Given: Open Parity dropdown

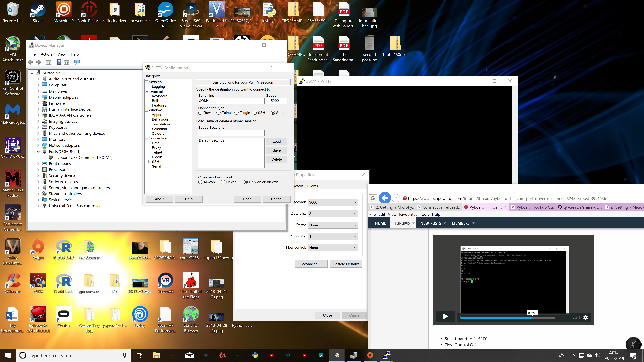Looking at the screenshot, I should 333,225.
